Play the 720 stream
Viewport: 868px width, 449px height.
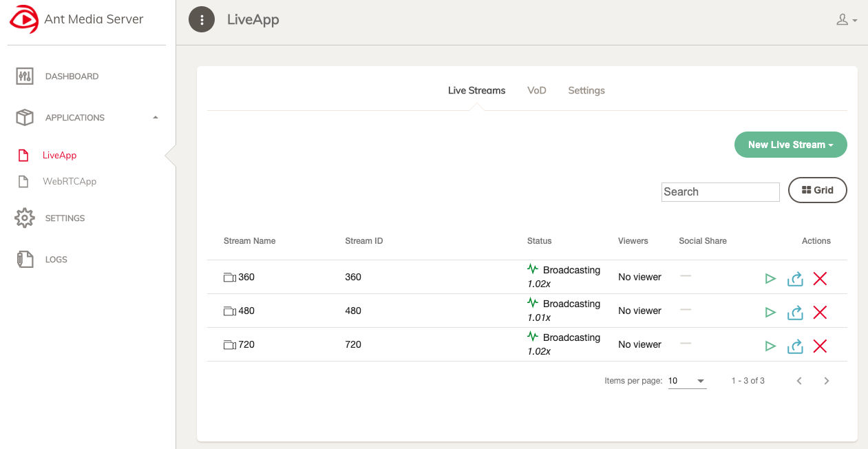[771, 346]
